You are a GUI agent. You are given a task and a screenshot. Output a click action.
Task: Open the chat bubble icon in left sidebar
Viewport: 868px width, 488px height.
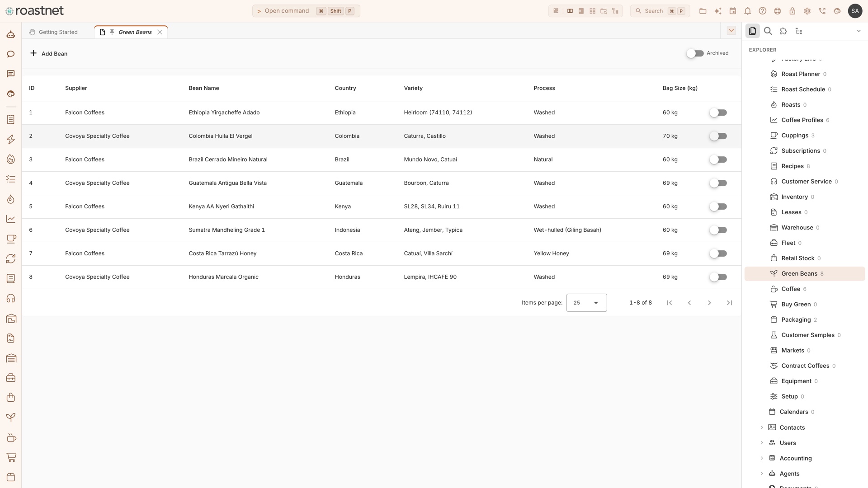(x=11, y=54)
